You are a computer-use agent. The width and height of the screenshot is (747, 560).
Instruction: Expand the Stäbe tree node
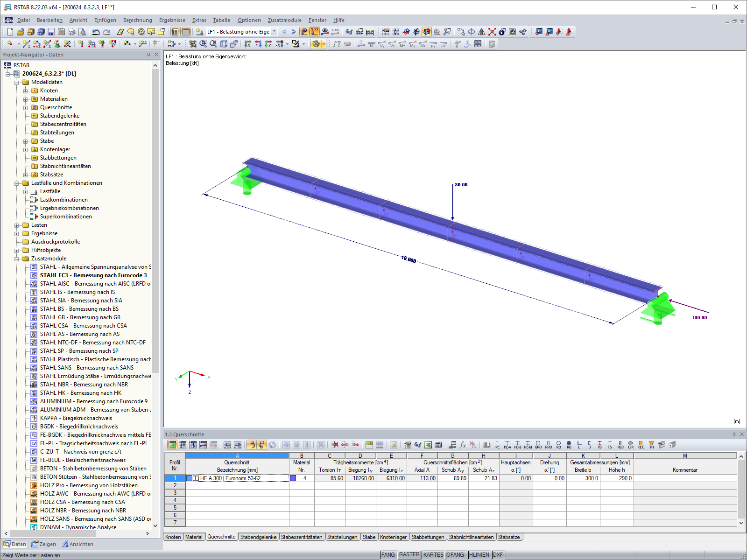[26, 141]
